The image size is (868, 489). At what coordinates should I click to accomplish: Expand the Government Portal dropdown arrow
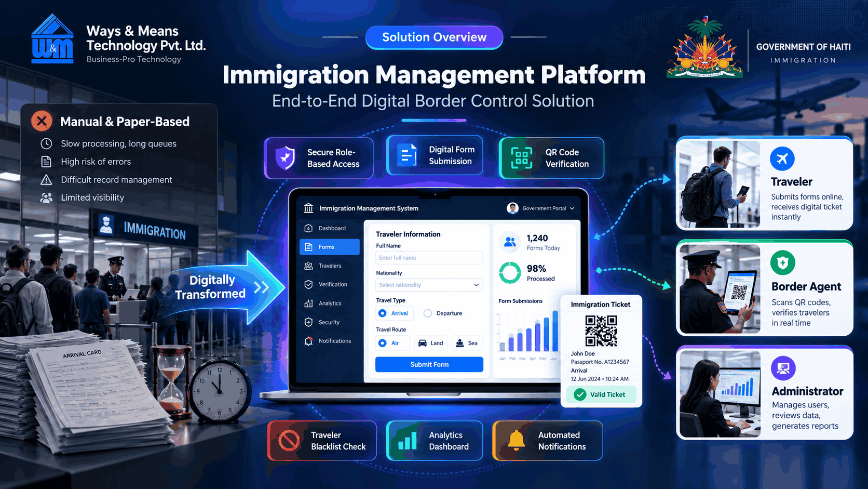coord(572,208)
